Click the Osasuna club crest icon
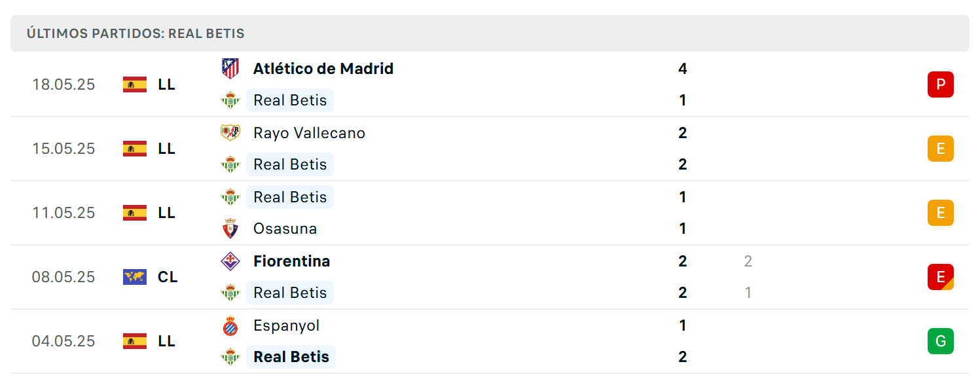This screenshot has width=980, height=385. 230,229
